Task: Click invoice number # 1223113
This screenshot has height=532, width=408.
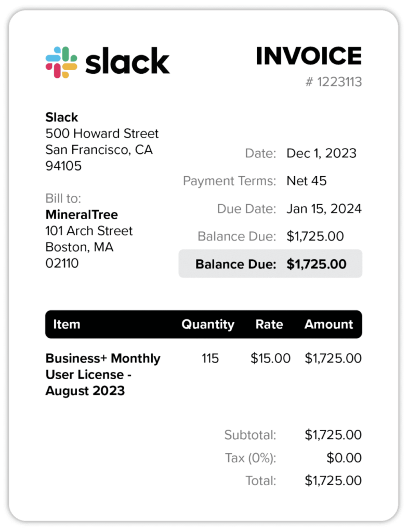Action: 333,82
